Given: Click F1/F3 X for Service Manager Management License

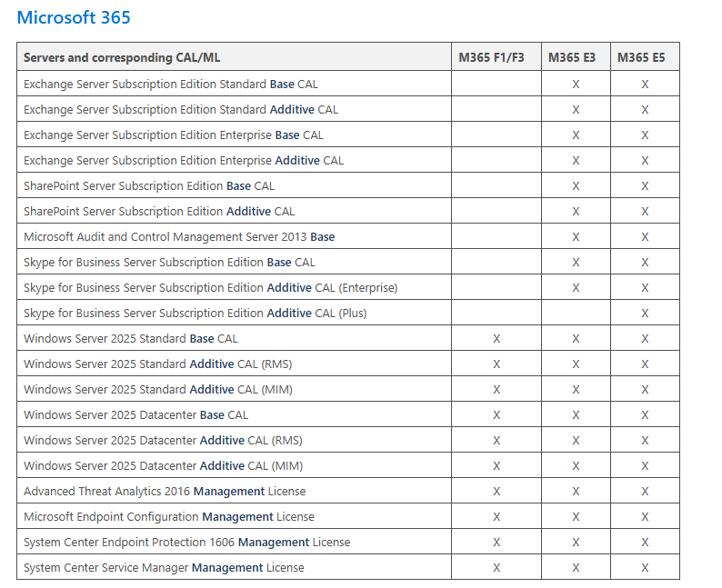Looking at the screenshot, I should (x=496, y=568).
